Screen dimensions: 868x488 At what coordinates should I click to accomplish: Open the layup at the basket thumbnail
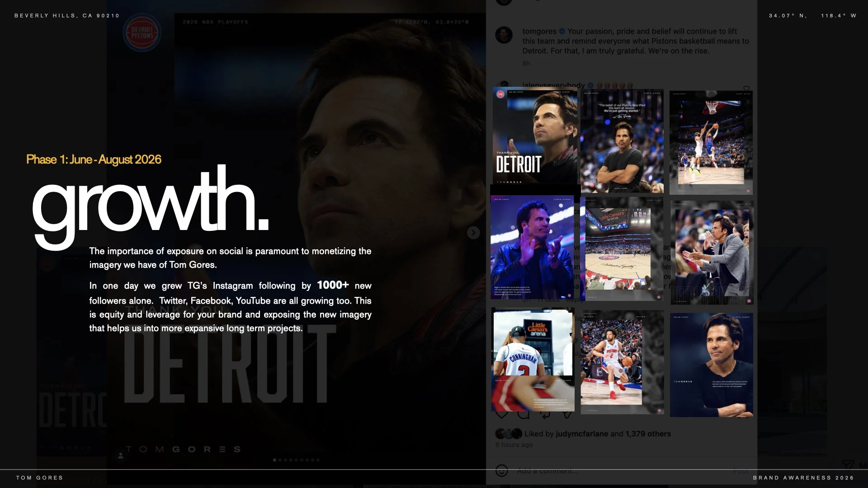pos(711,143)
